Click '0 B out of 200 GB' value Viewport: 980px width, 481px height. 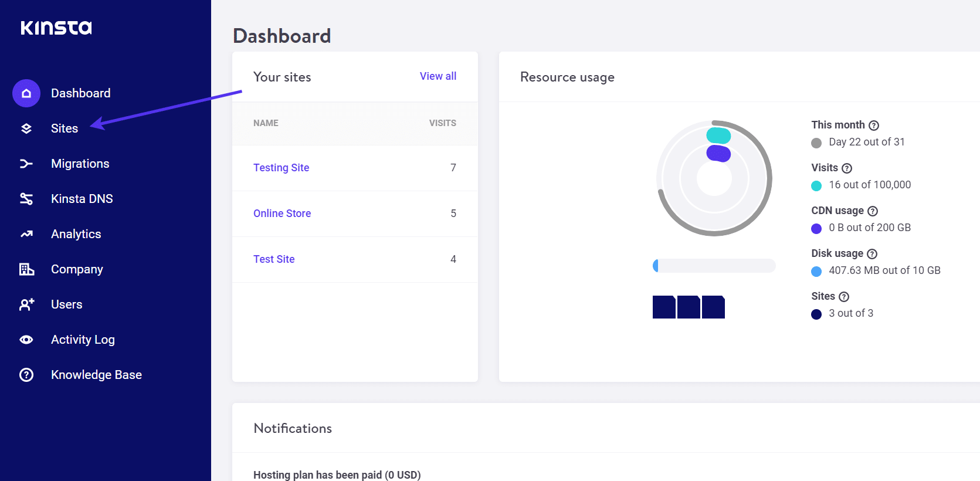click(870, 228)
